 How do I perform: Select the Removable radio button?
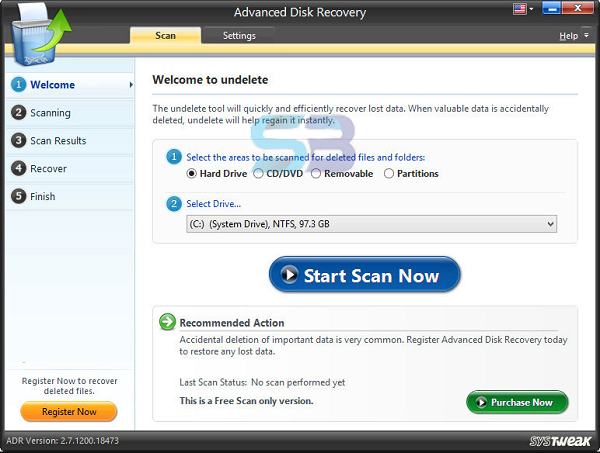click(x=316, y=174)
